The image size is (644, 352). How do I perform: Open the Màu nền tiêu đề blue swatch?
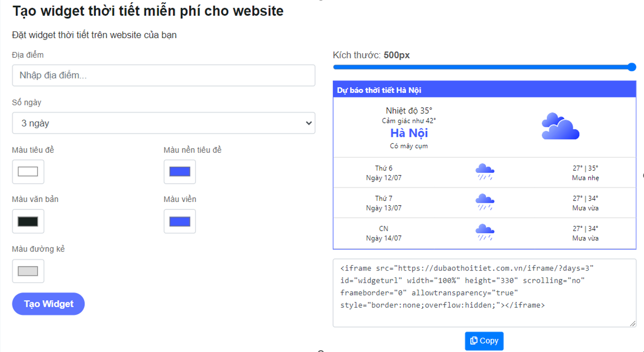coord(180,172)
